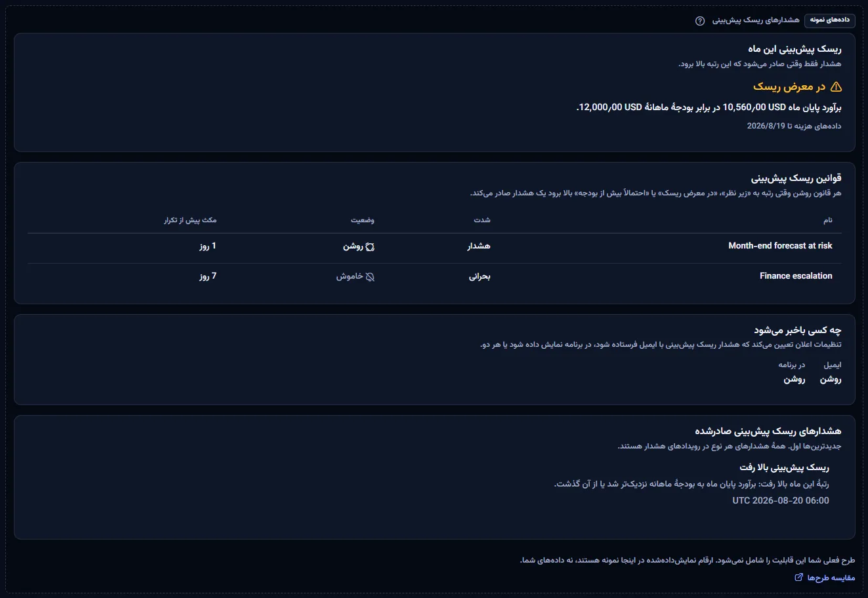
Task: Open the مقایسه طرح‌ها link
Action: [825, 578]
